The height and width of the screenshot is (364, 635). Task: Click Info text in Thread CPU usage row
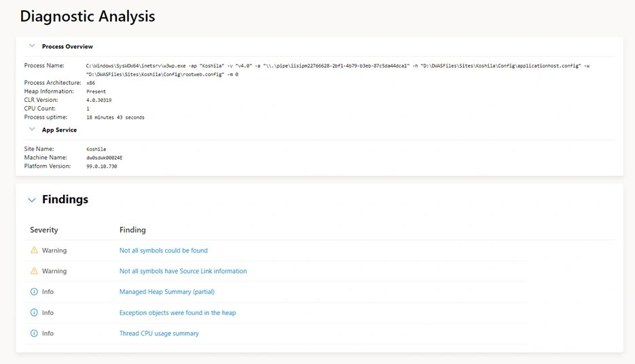[x=48, y=333]
